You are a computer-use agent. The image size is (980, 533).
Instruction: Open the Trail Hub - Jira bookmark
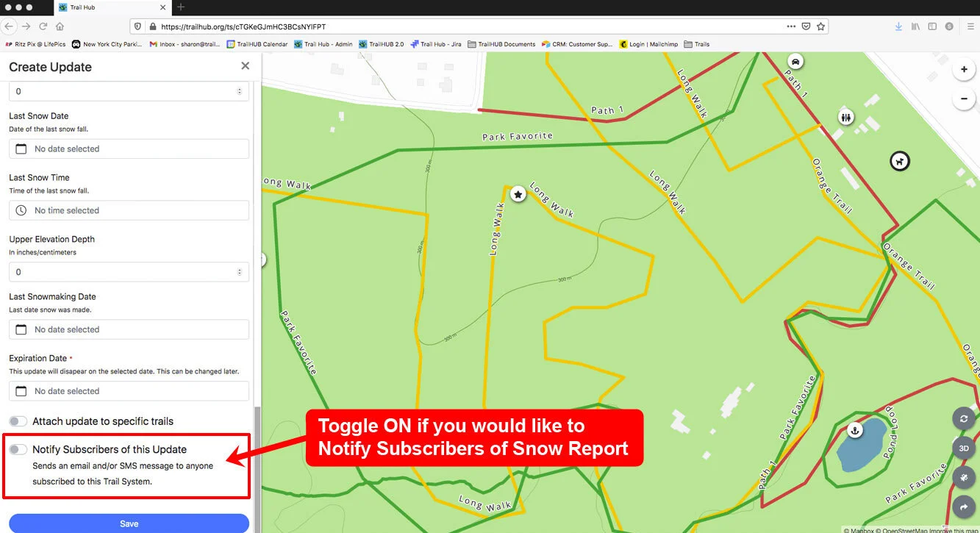pyautogui.click(x=436, y=44)
